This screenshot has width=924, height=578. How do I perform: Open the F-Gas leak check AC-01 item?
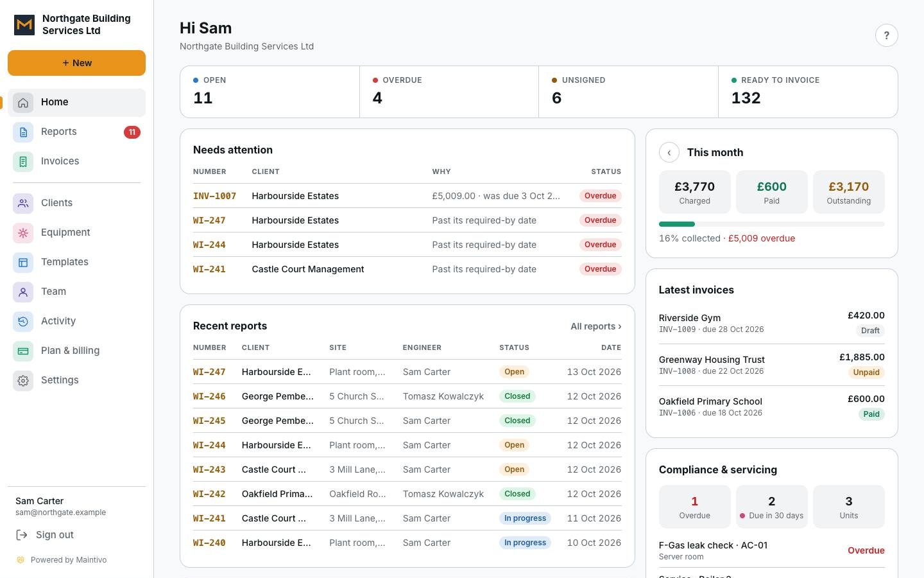click(771, 550)
